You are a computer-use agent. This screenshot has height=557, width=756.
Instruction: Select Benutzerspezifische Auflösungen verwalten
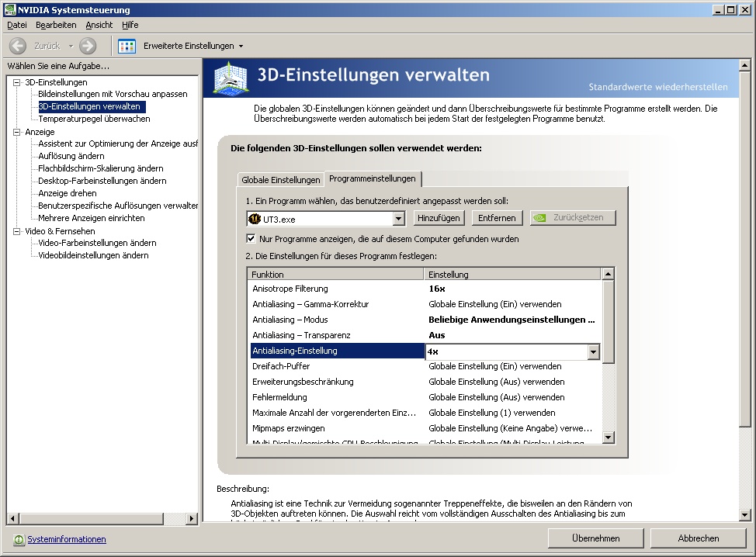(x=118, y=206)
